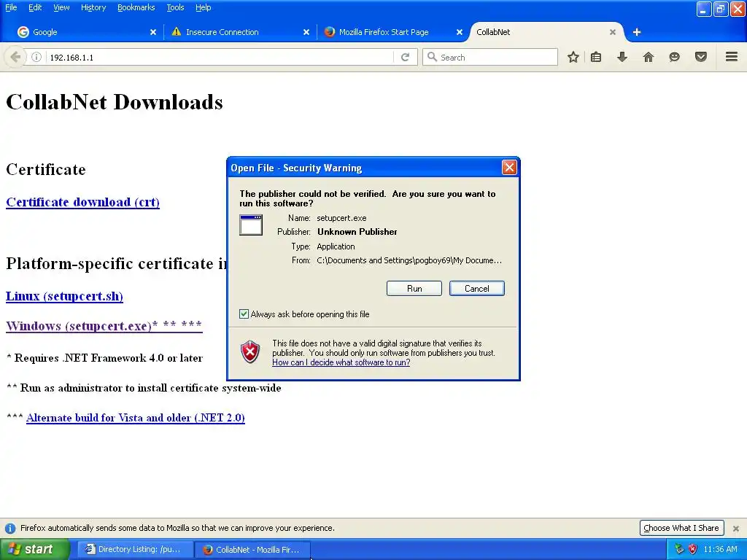Open the Help menu
The width and height of the screenshot is (747, 560).
[x=204, y=7]
